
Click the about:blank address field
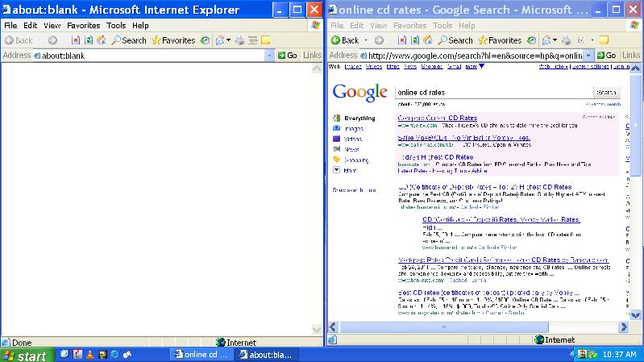pos(150,56)
